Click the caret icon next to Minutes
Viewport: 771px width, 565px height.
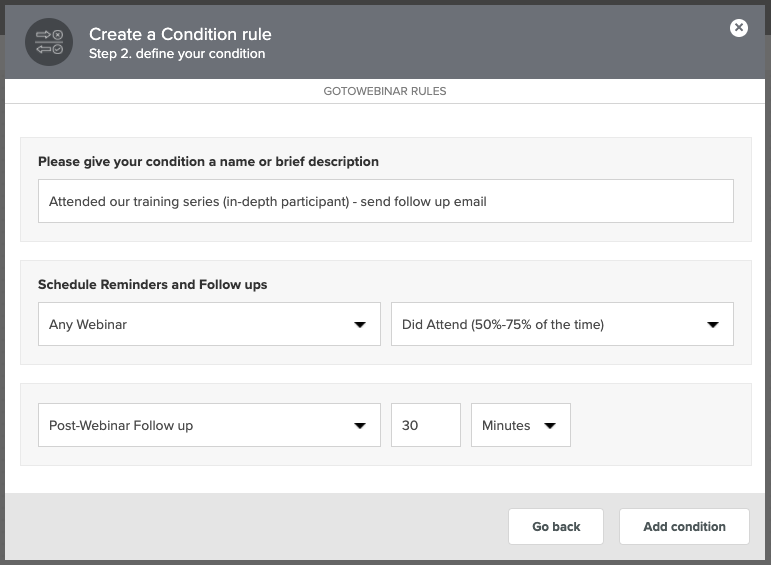click(x=550, y=426)
